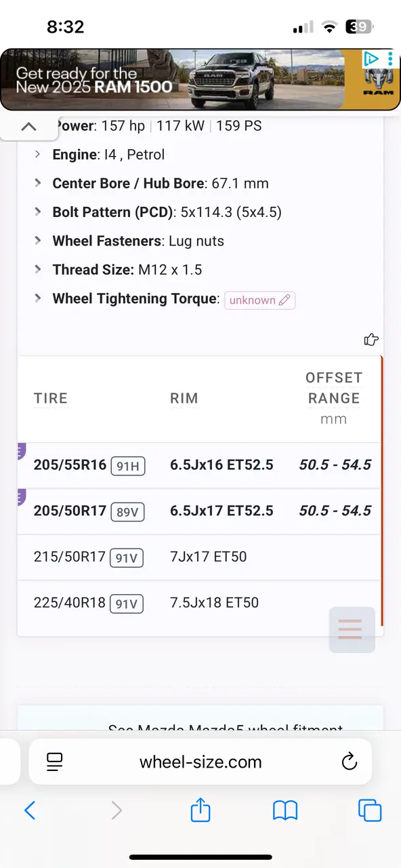The width and height of the screenshot is (401, 868).
Task: Open the page reader options icon
Action: pyautogui.click(x=55, y=762)
